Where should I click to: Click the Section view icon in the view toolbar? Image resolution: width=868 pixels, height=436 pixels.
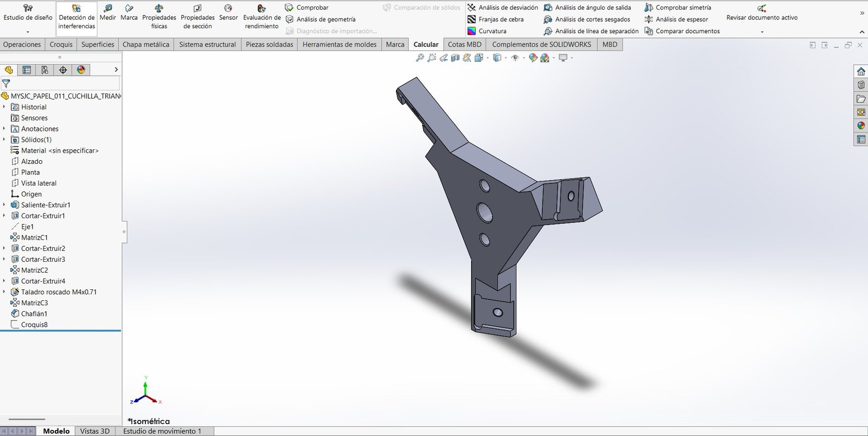click(x=455, y=58)
